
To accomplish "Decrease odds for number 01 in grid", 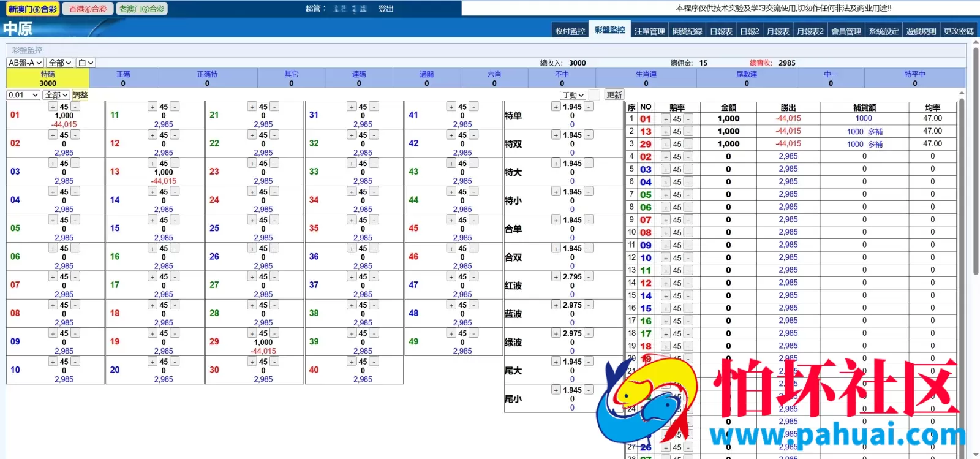I will tap(75, 107).
